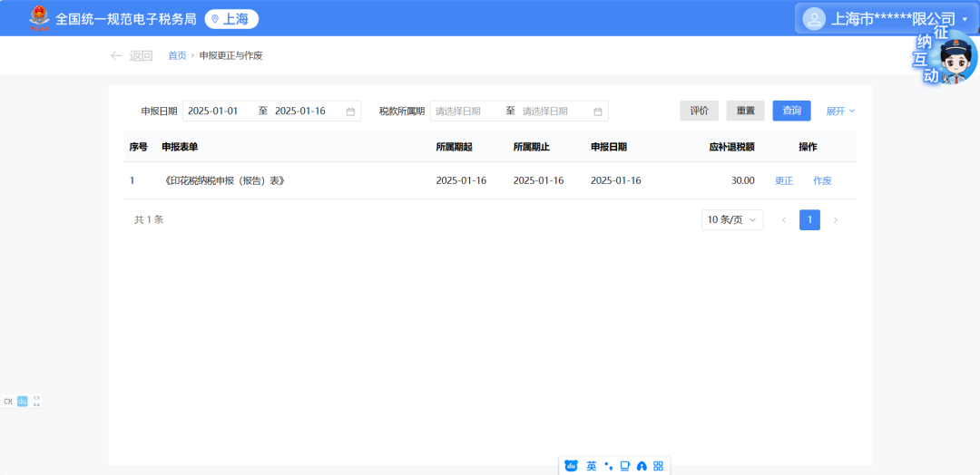Click the 上海 location pin badge
Viewport: 980px width, 475px height.
[231, 19]
